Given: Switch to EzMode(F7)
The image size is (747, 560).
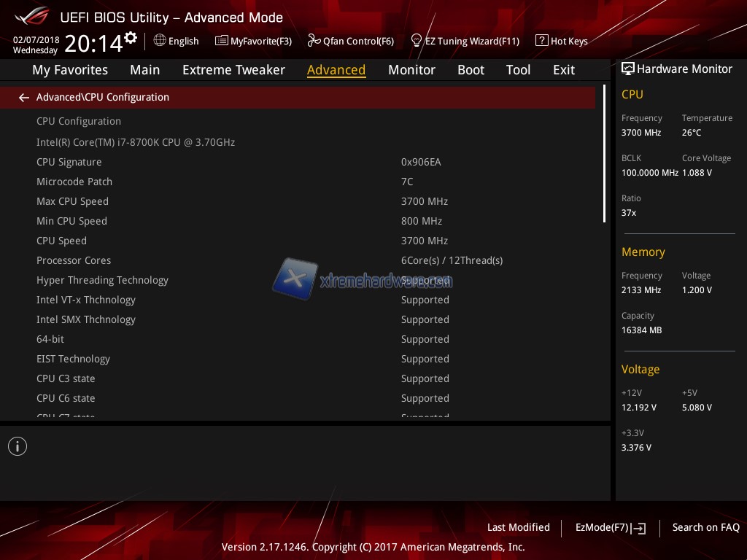Looking at the screenshot, I should [x=610, y=528].
